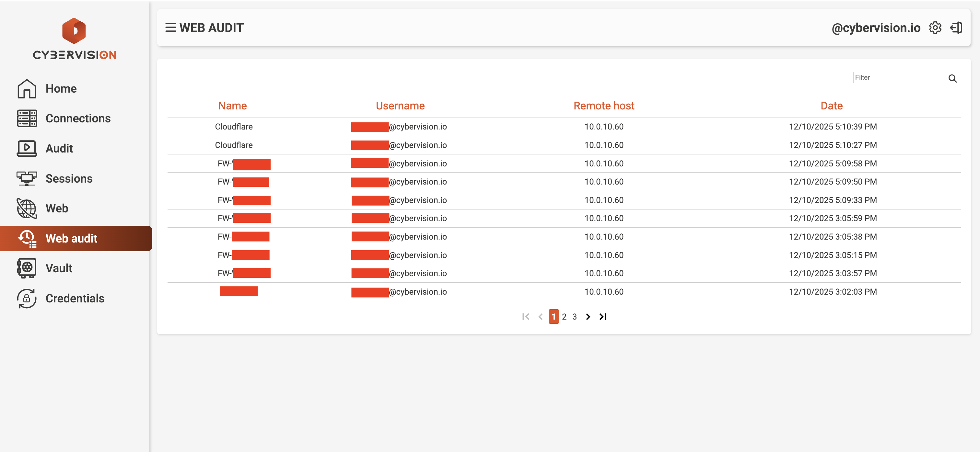
Task: Sort the table by the Username column
Action: coord(400,106)
